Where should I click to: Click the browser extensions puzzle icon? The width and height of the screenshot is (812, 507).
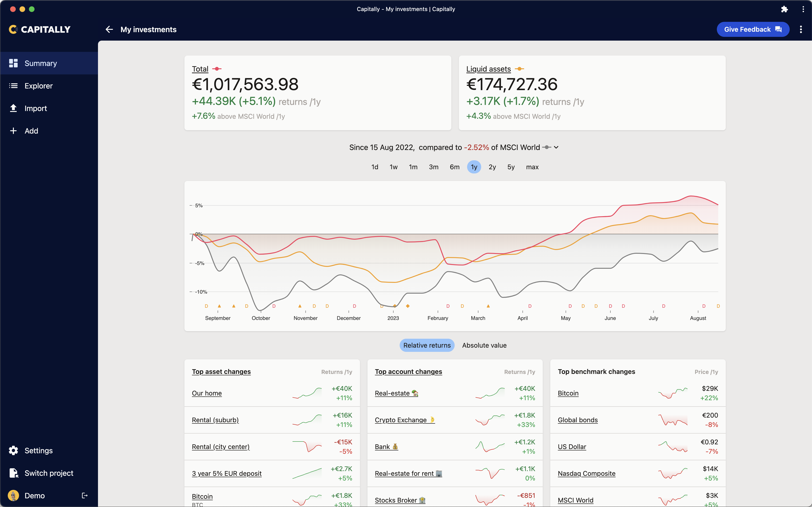point(785,9)
